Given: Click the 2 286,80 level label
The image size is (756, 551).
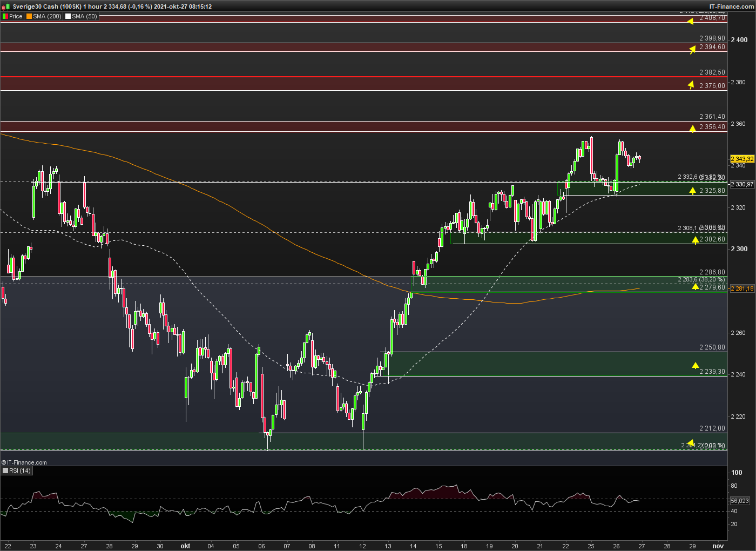Looking at the screenshot, I should (x=712, y=272).
